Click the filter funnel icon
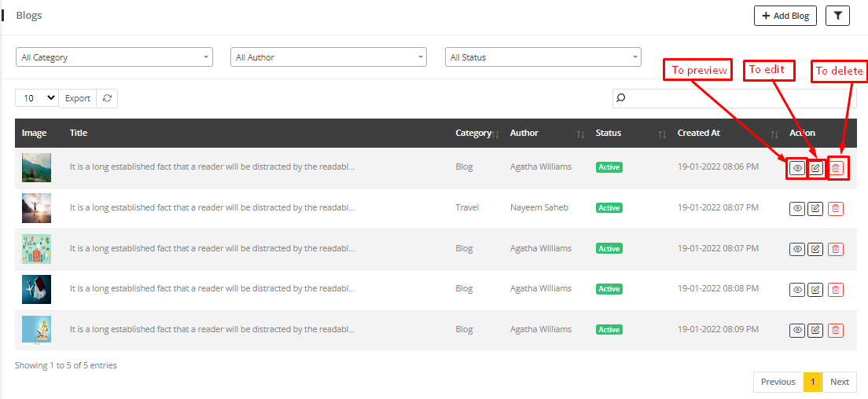This screenshot has width=868, height=399. coord(838,16)
